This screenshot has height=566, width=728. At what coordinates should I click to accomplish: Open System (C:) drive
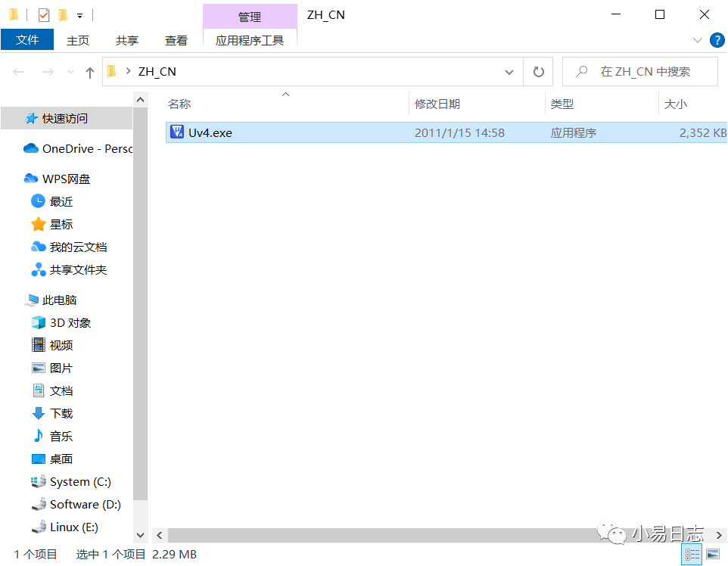(71, 482)
